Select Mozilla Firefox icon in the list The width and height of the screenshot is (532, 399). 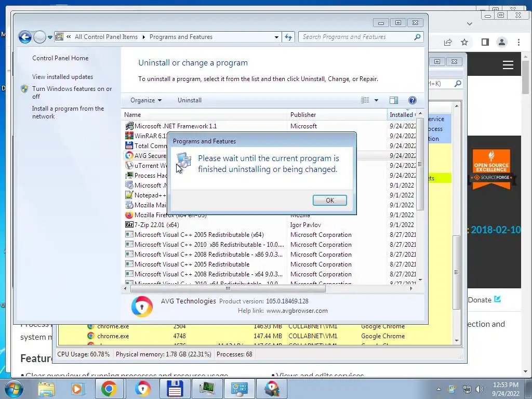(x=129, y=215)
